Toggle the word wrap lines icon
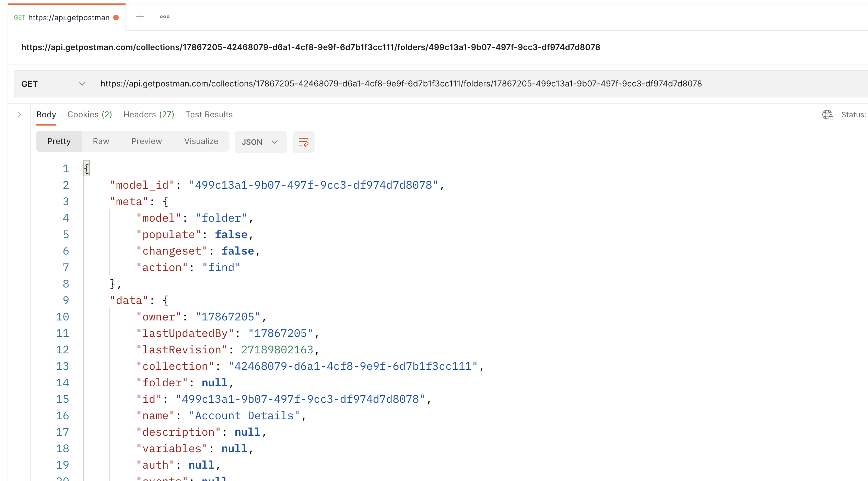Screen dimensions: 868x481 point(303,142)
